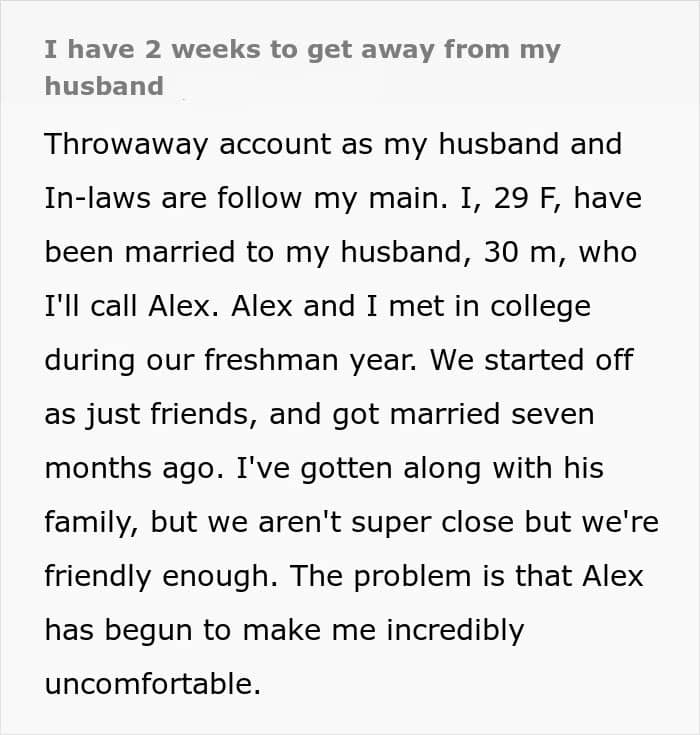Select the phrase "months ago"

(x=134, y=470)
